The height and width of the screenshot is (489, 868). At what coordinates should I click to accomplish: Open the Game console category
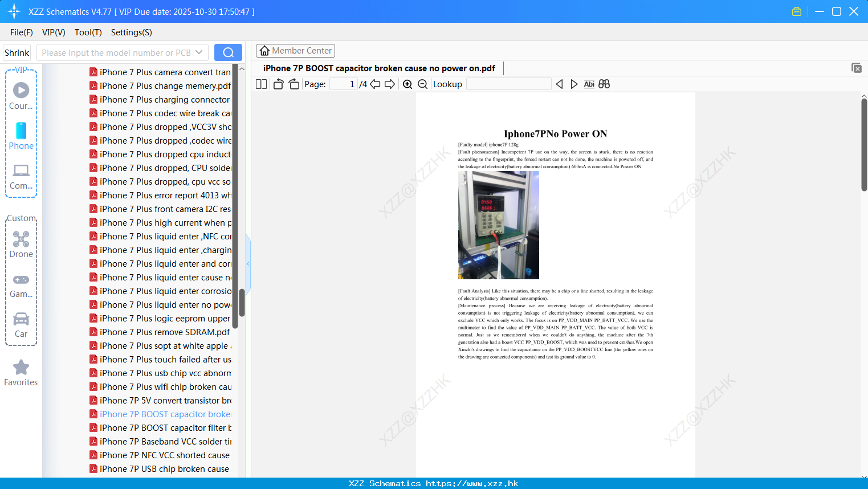pyautogui.click(x=21, y=286)
